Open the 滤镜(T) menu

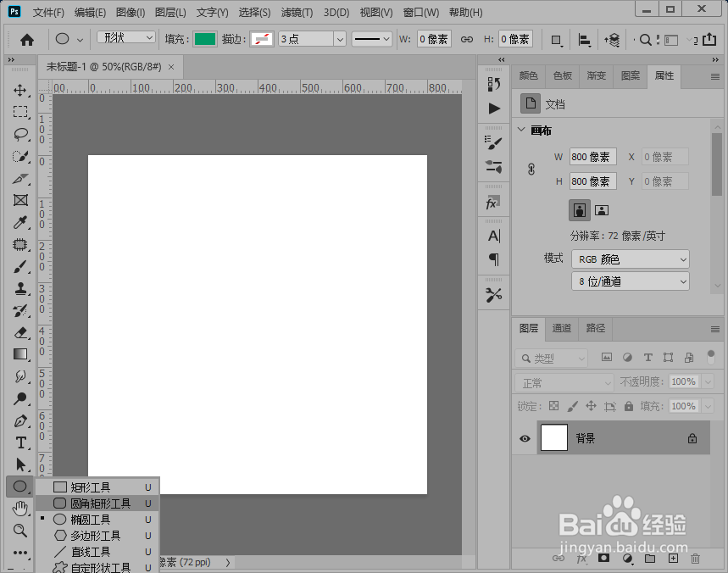tap(297, 13)
